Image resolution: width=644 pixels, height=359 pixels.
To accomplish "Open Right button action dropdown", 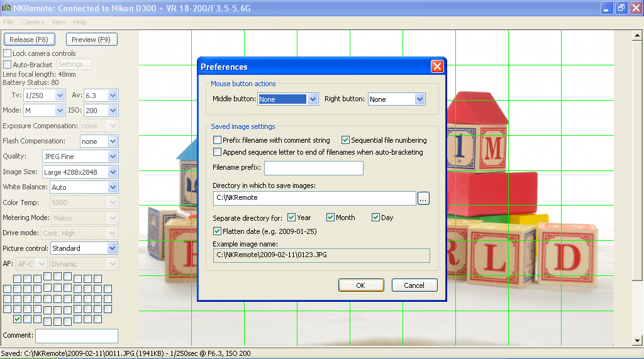I will 419,99.
